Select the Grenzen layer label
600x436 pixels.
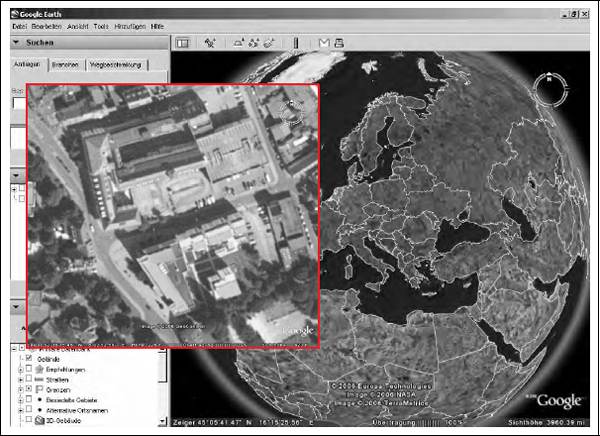pos(58,390)
